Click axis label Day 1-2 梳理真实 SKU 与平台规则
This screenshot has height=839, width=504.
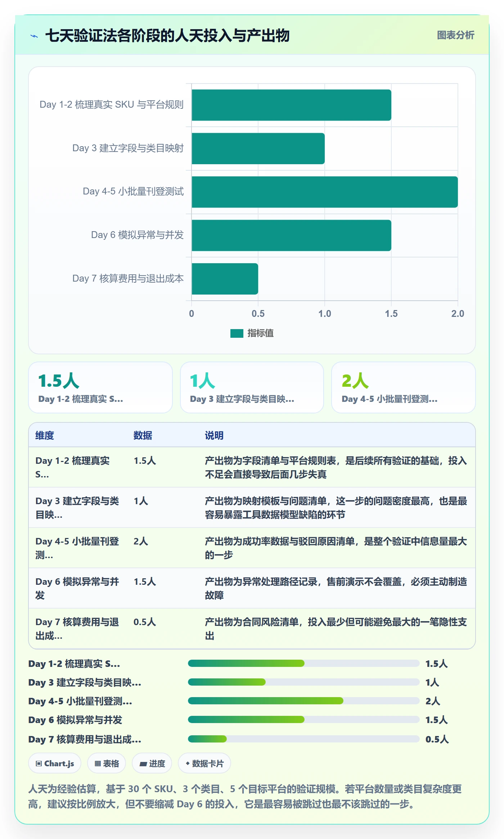pyautogui.click(x=112, y=105)
